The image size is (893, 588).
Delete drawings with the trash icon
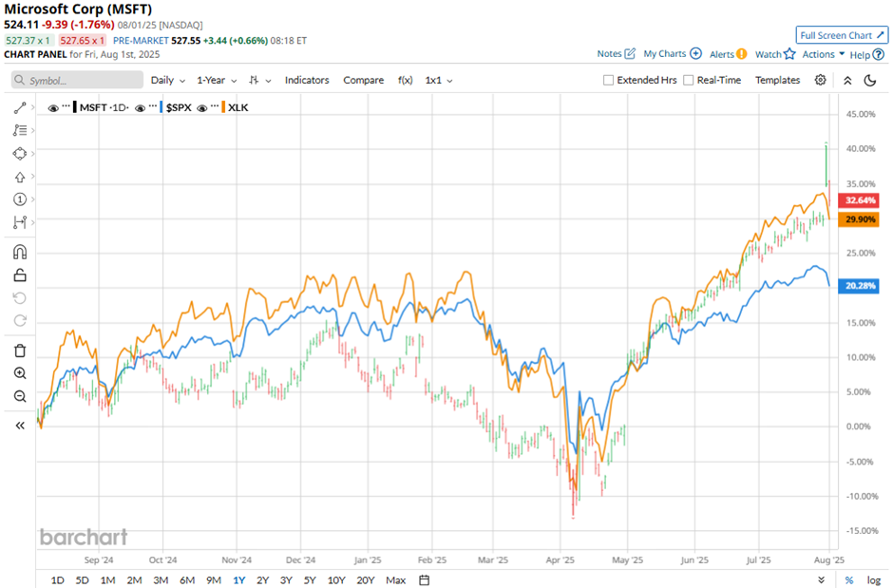tap(20, 351)
